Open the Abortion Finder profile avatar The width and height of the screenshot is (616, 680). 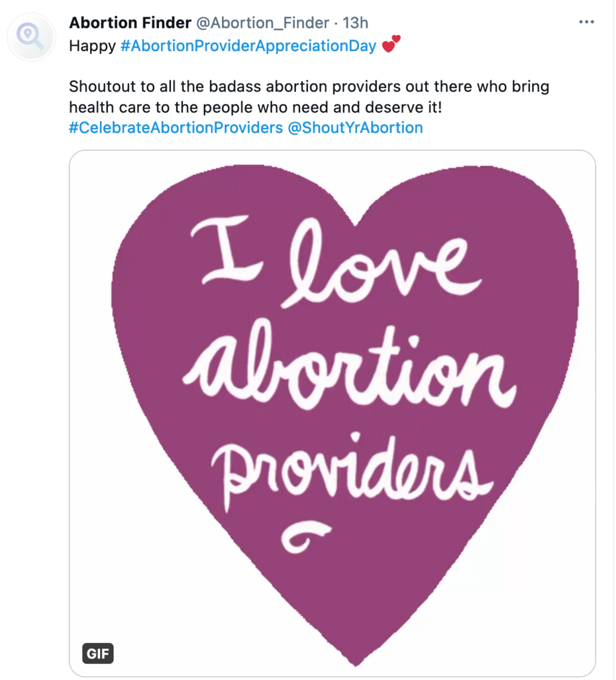[x=31, y=37]
